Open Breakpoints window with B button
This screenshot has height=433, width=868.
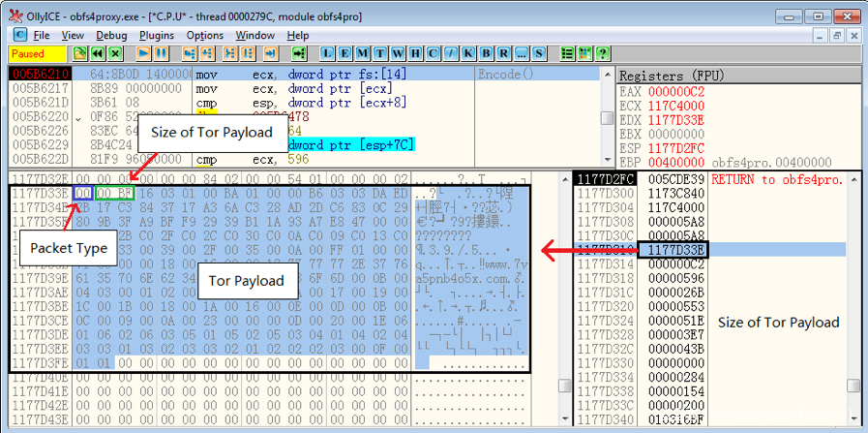click(487, 53)
